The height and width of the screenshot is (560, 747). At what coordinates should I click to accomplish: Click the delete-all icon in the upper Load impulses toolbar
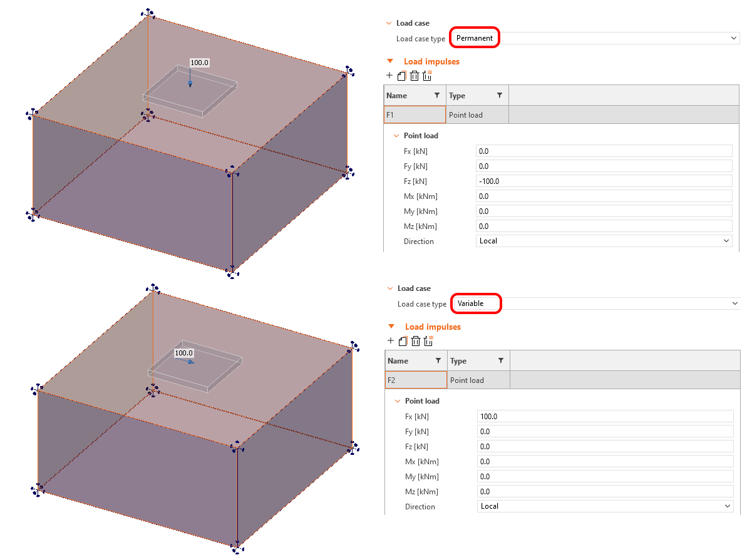click(x=427, y=75)
